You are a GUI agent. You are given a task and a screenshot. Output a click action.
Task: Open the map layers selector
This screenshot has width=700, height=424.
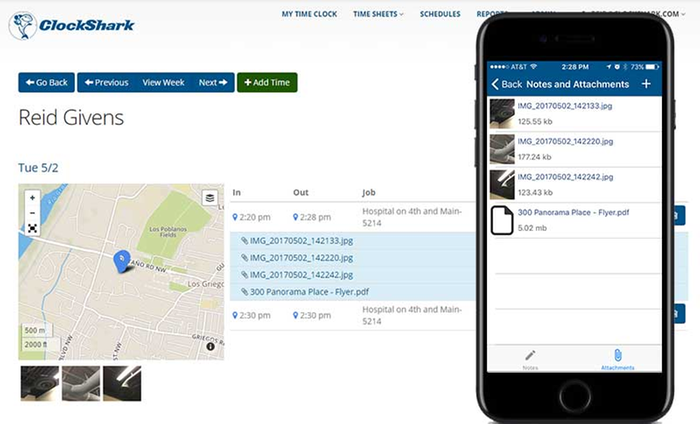coord(210,198)
